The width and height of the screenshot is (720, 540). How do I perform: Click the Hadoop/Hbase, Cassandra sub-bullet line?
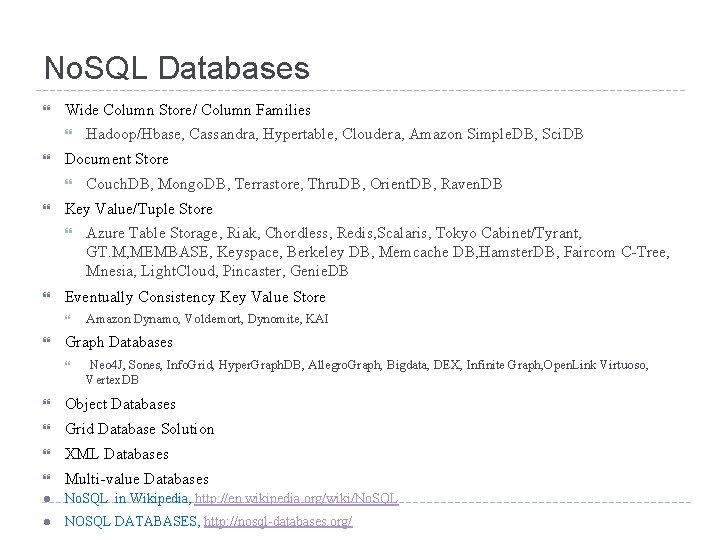click(335, 134)
